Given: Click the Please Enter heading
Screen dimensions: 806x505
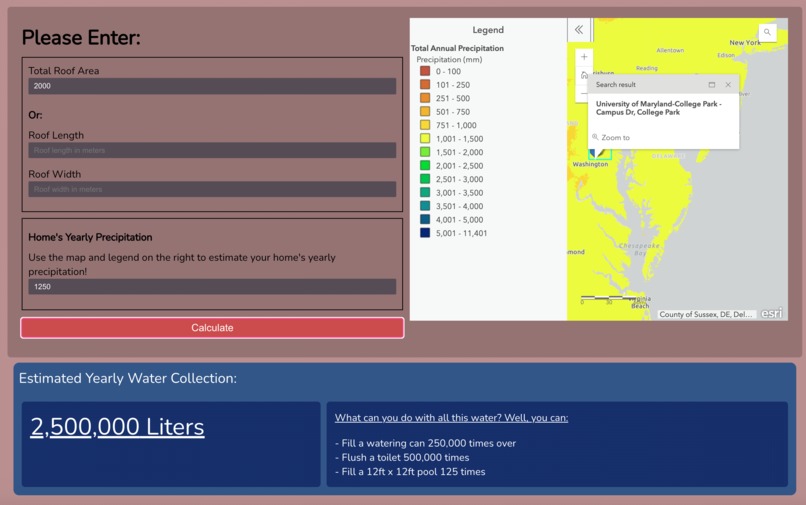Looking at the screenshot, I should click(x=81, y=38).
